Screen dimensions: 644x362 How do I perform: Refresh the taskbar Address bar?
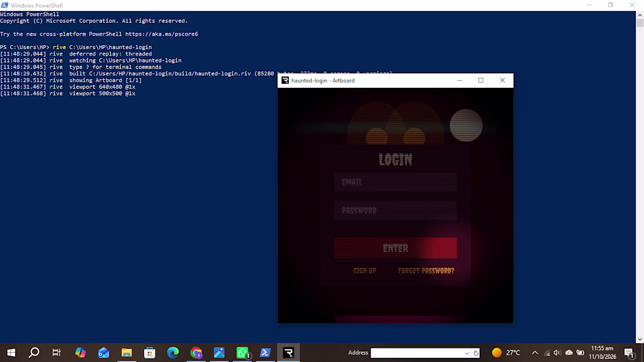click(x=475, y=353)
